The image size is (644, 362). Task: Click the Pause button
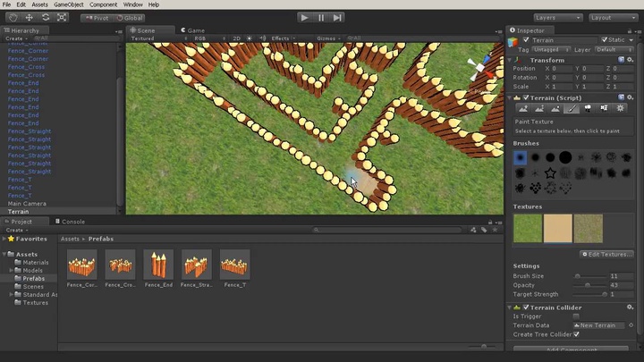[x=320, y=17]
